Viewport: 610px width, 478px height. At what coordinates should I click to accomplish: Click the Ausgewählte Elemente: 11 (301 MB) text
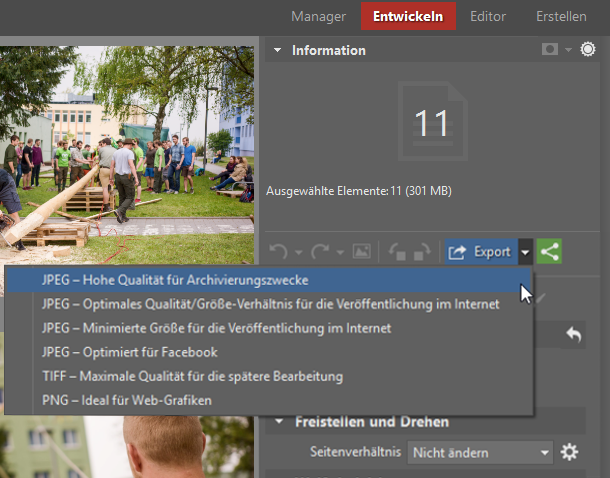click(x=359, y=191)
